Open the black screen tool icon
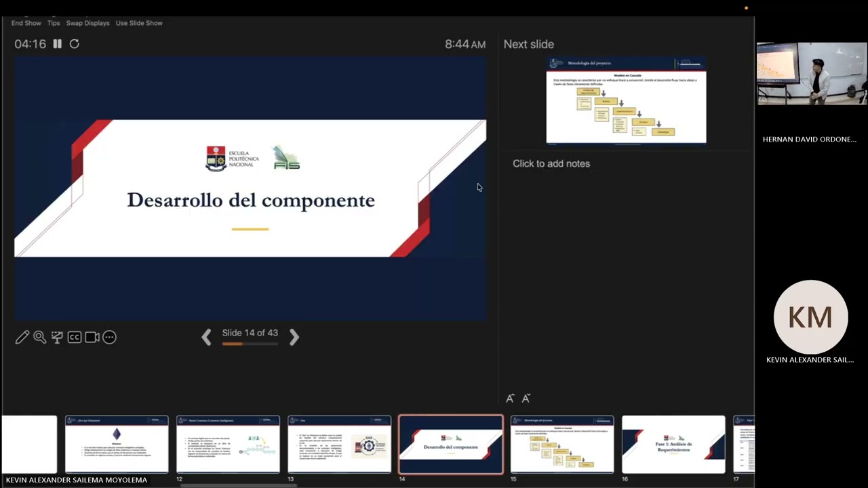This screenshot has height=488, width=868. tap(57, 337)
